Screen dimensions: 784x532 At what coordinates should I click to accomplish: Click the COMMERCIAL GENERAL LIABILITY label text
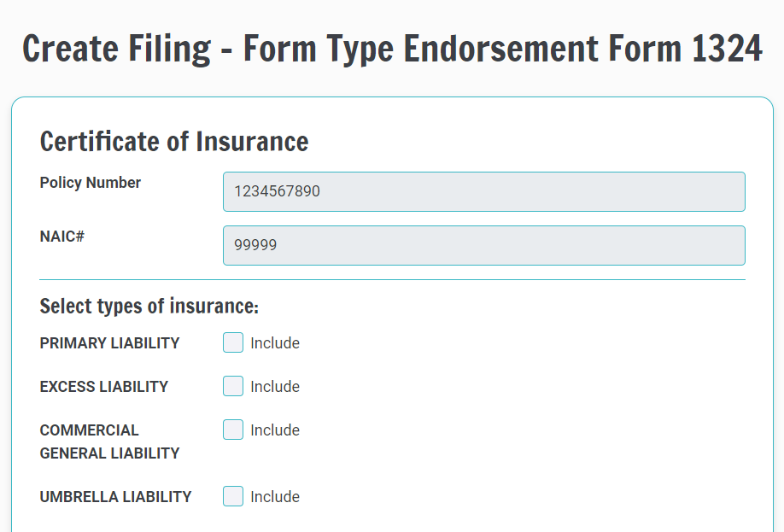pyautogui.click(x=109, y=441)
